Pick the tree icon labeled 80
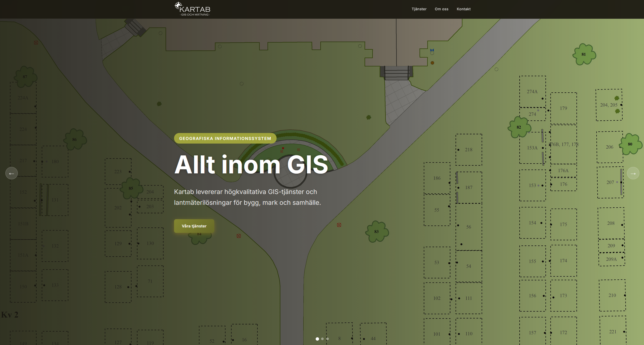The height and width of the screenshot is (345, 644). (630, 144)
